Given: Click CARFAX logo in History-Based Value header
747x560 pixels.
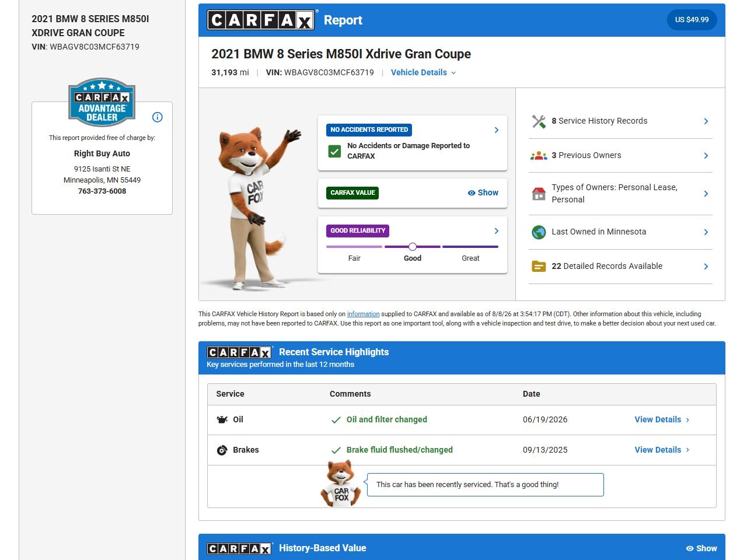Looking at the screenshot, I should (x=239, y=548).
